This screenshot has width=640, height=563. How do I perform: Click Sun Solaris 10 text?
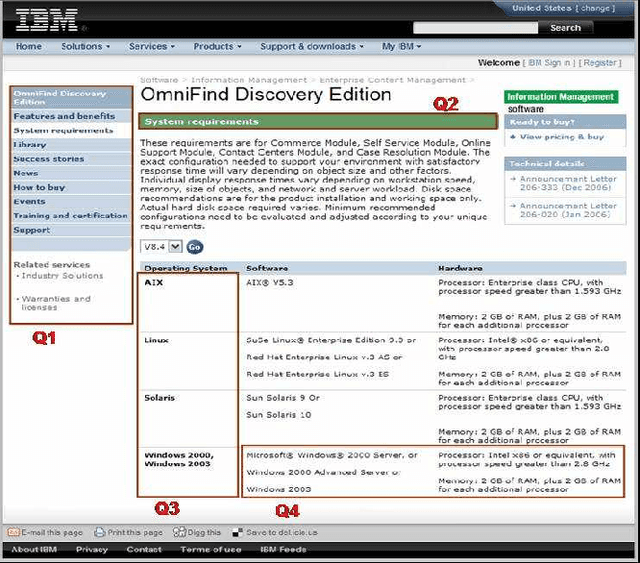[x=278, y=415]
